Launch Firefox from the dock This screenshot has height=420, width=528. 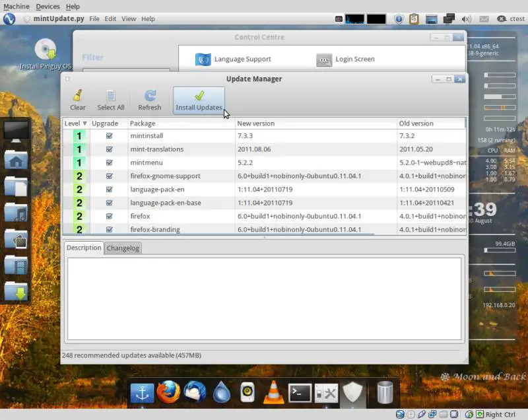tap(168, 392)
